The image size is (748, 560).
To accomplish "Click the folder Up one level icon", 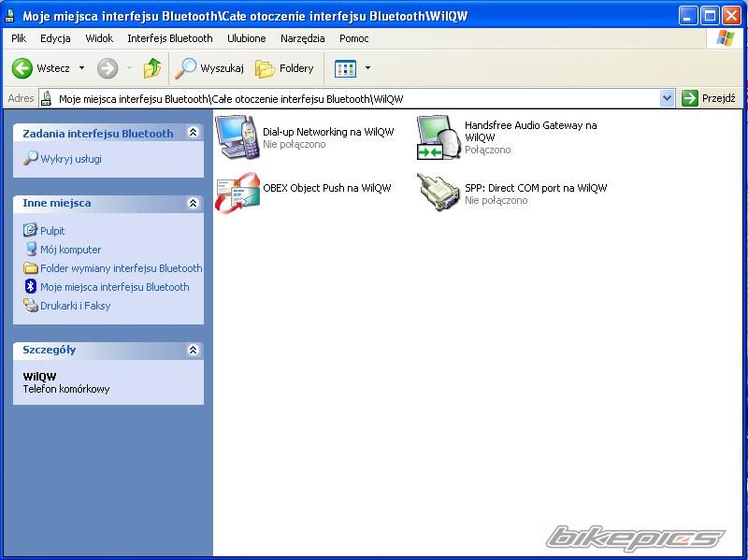I will [x=151, y=68].
